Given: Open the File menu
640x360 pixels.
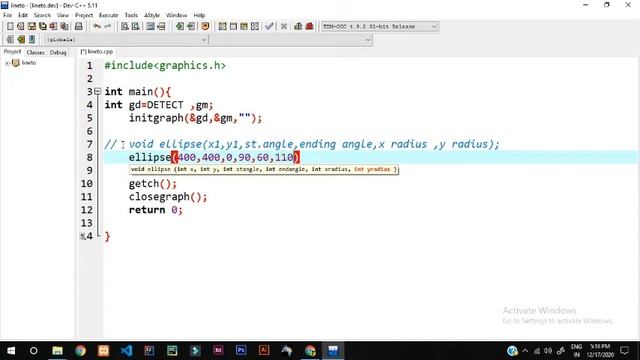Looking at the screenshot, I should click(x=7, y=15).
